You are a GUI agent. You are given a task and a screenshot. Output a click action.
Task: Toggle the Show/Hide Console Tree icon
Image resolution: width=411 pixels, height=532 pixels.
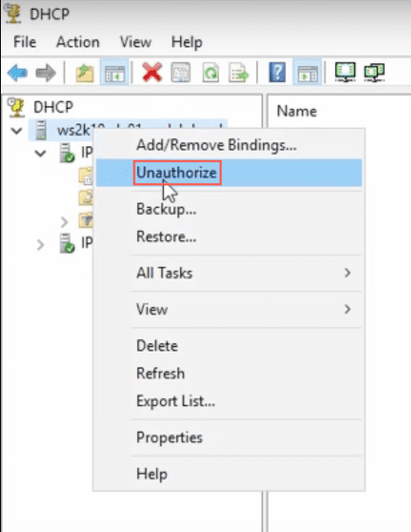coord(114,72)
